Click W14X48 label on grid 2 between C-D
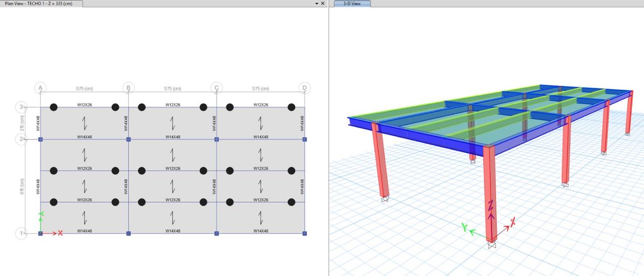Image resolution: width=644 pixels, height=276 pixels. click(260, 137)
